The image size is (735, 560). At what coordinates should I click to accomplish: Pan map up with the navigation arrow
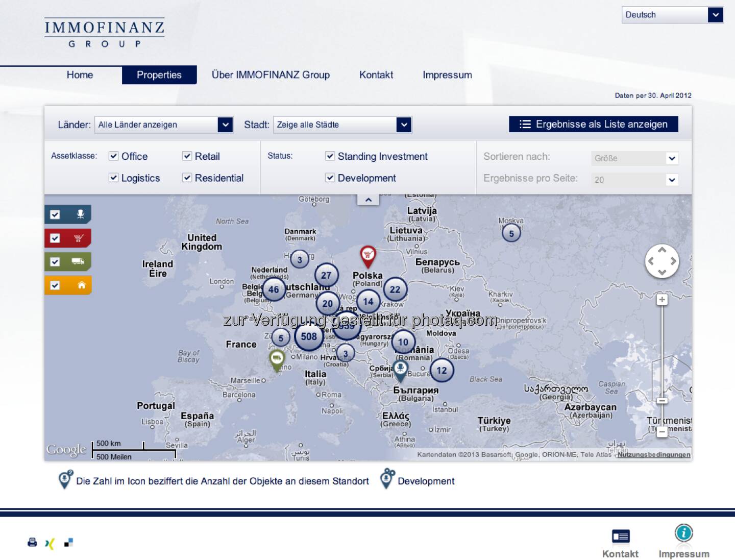pyautogui.click(x=662, y=250)
